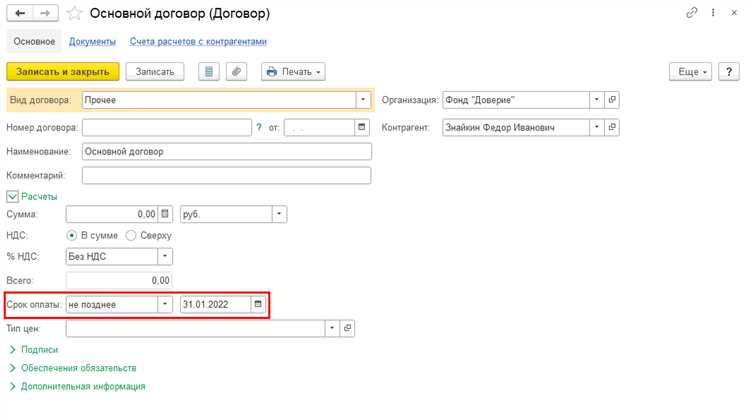Click the Записать и закрыть button

(63, 72)
